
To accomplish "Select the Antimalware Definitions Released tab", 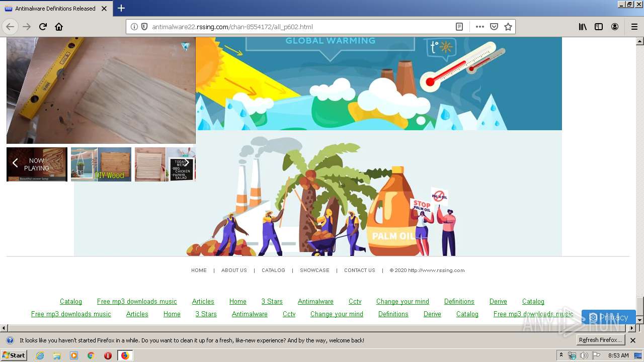I will point(56,9).
